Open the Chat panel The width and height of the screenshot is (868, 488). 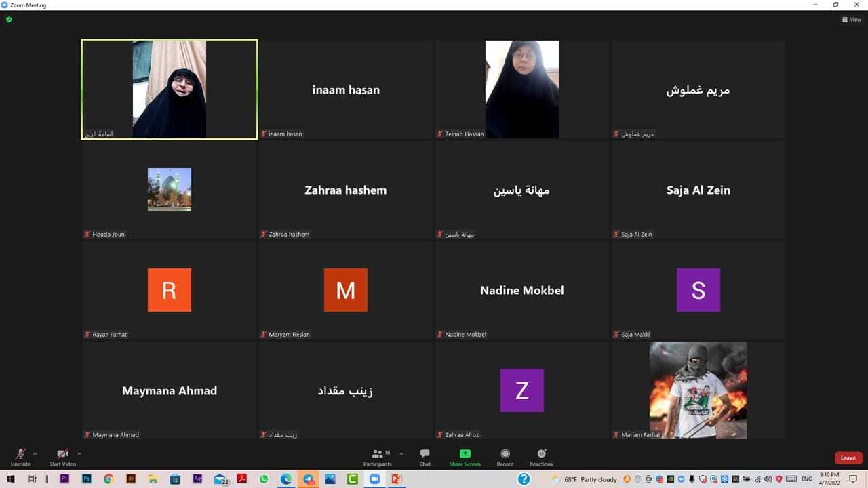pos(425,457)
